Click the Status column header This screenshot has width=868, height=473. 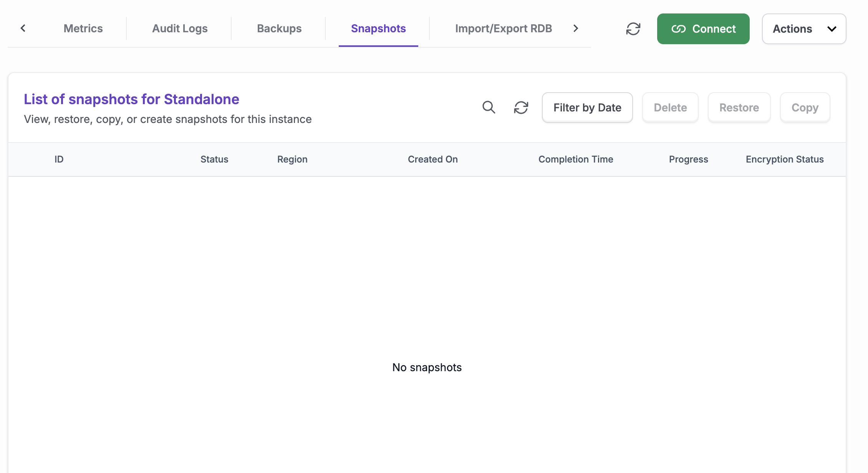214,159
